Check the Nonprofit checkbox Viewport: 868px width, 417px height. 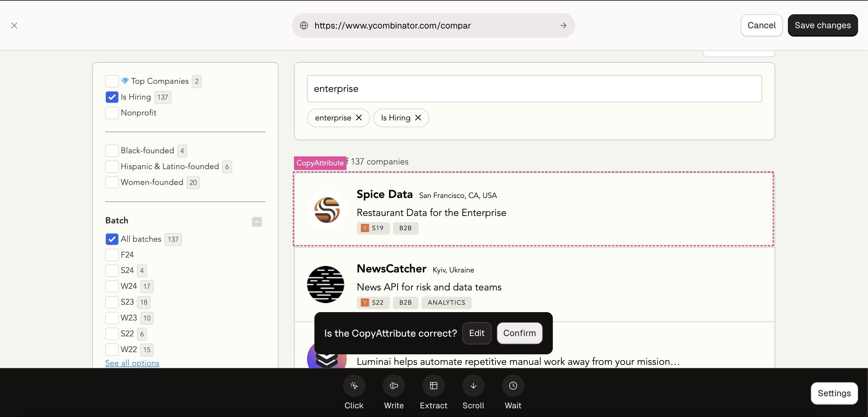click(x=112, y=113)
